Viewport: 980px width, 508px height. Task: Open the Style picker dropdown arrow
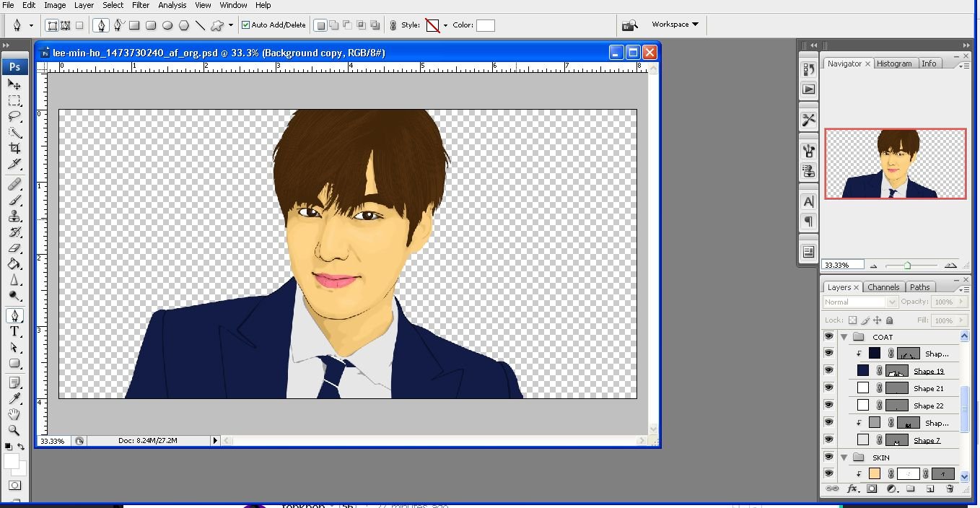coord(445,25)
